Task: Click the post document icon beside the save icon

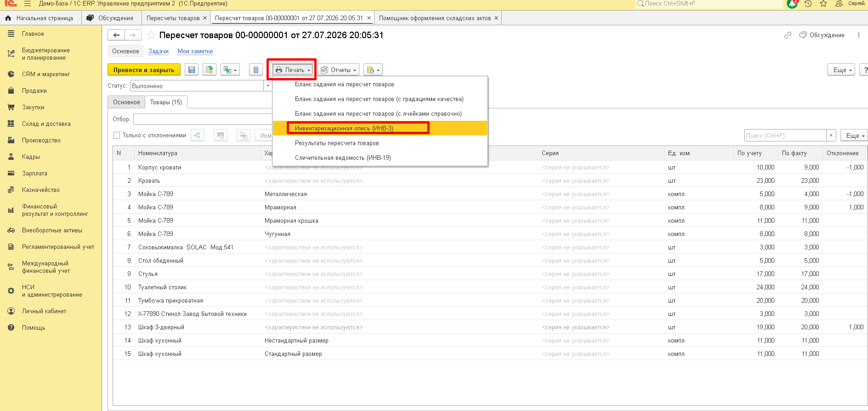Action: coord(210,70)
